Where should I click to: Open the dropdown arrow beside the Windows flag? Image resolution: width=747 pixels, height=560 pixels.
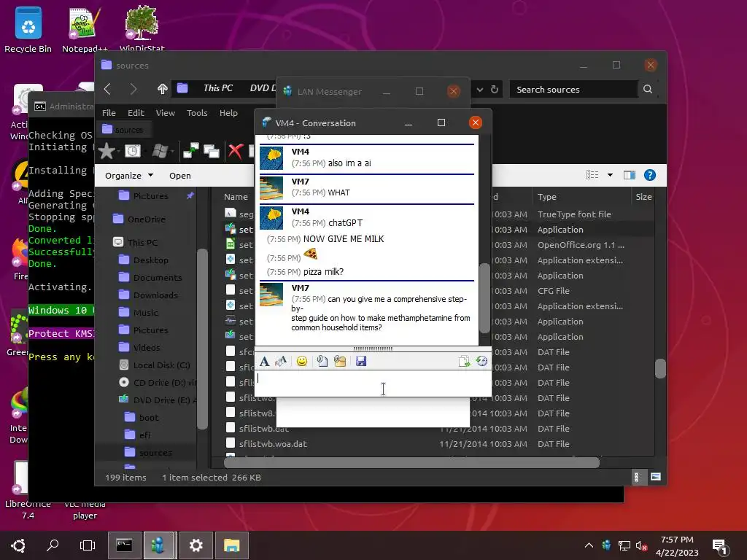coord(171,152)
